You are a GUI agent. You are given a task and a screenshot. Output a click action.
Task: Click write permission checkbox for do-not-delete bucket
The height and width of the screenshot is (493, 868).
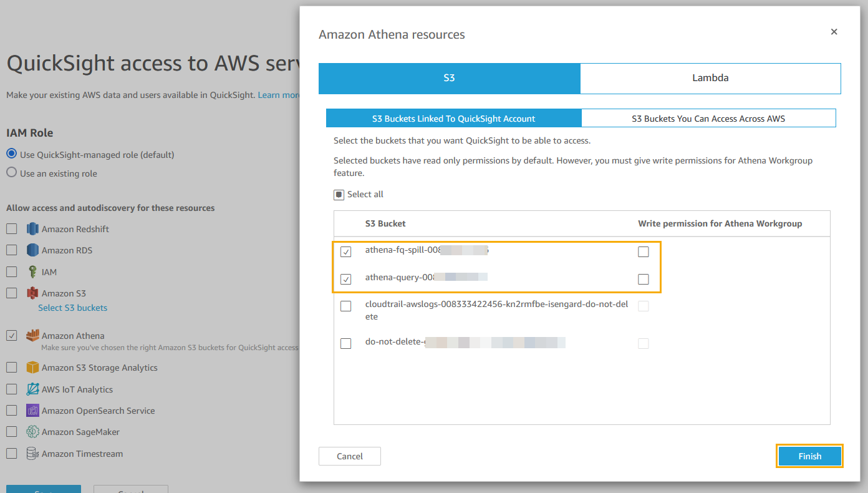click(x=644, y=343)
